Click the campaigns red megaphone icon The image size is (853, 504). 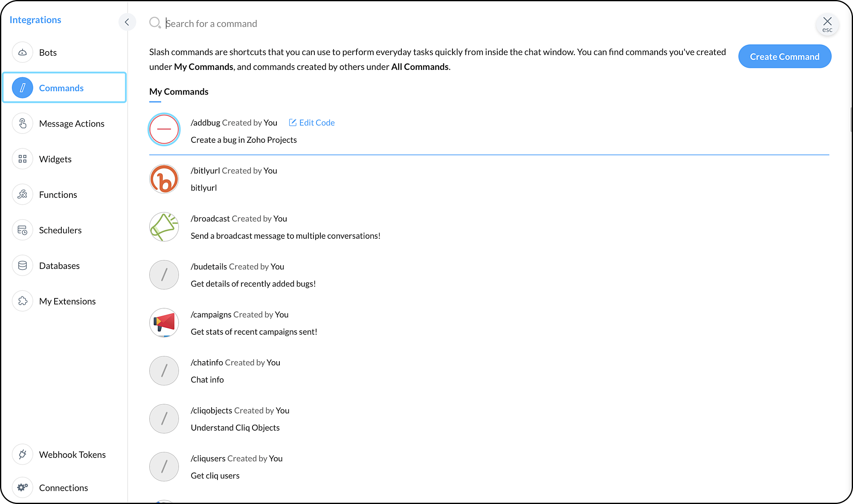164,323
